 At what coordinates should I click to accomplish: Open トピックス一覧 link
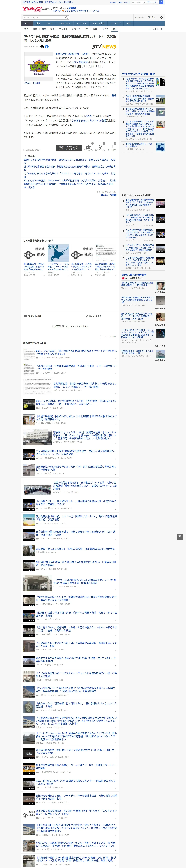[x=155, y=29]
